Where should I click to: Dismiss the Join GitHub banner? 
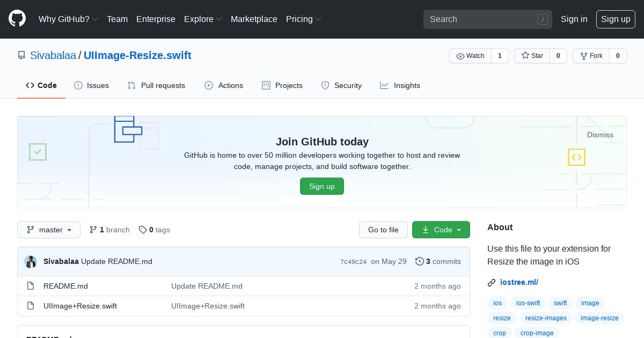(600, 135)
